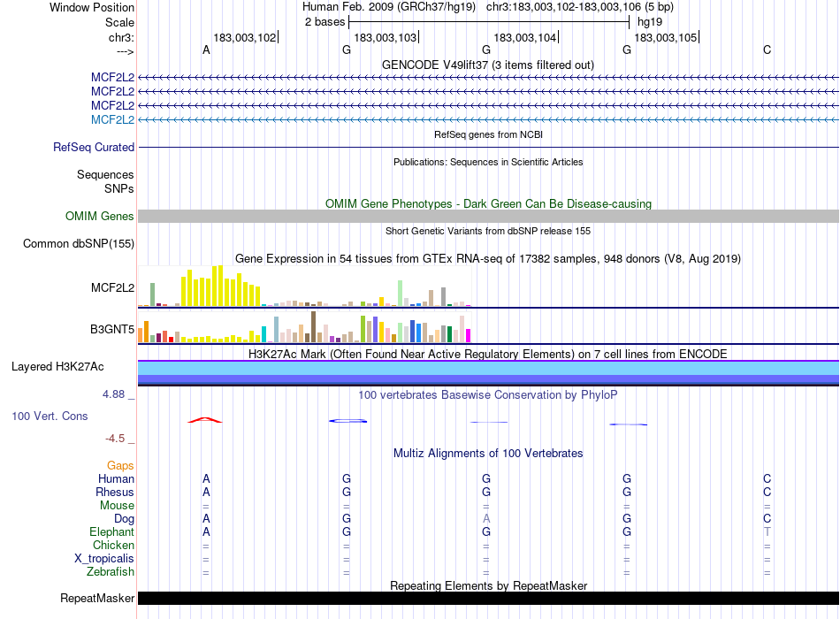Click the MCF2L2 GTEx expression bar chart

click(x=305, y=287)
